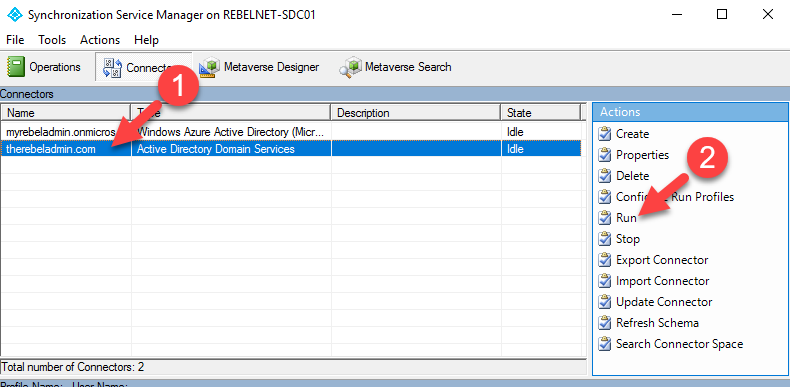Sort by the Description column header
Image resolution: width=790 pixels, height=387 pixels.
point(416,113)
